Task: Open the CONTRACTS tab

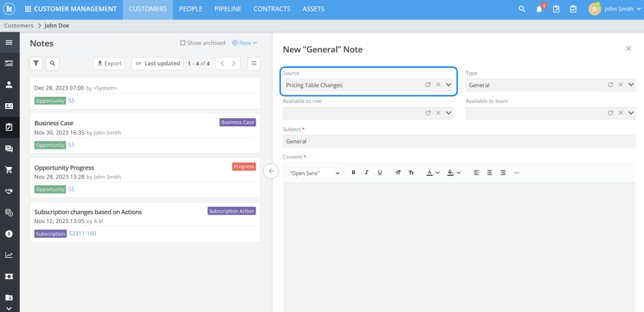Action: 272,9
